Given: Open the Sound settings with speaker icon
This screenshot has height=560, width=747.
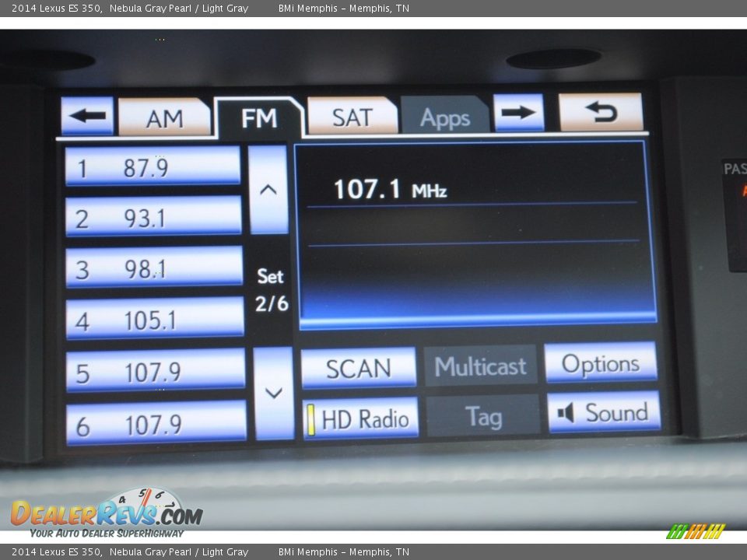Looking at the screenshot, I should 603,413.
